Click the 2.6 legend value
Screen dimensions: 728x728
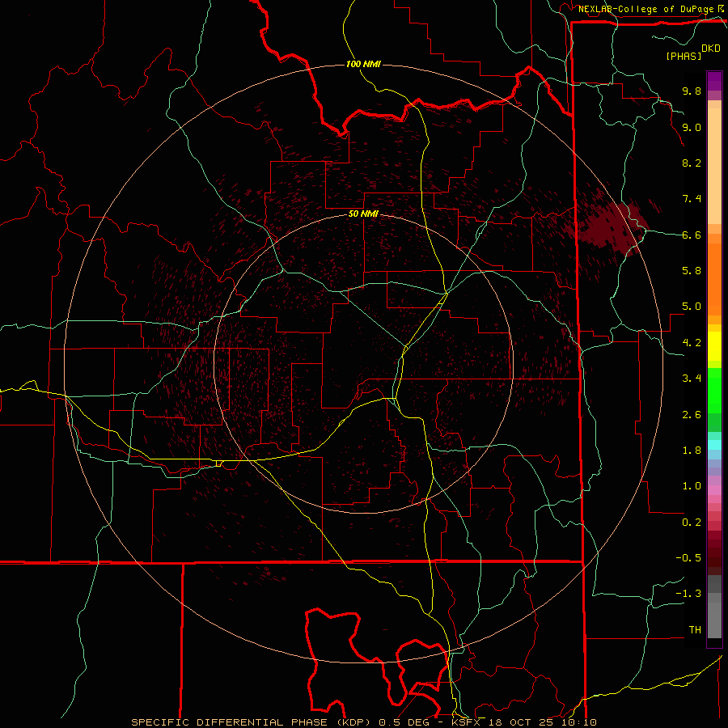point(692,415)
